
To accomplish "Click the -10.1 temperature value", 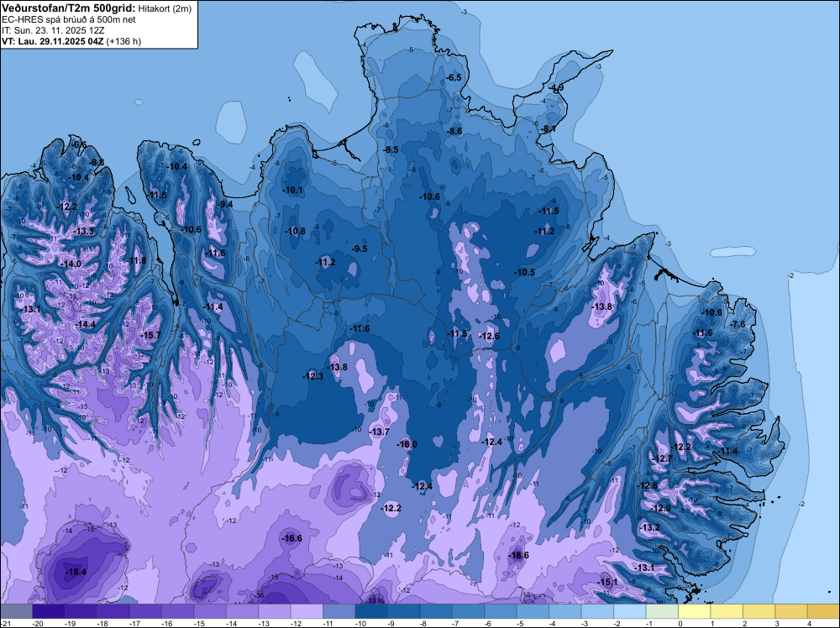I will coord(292,190).
